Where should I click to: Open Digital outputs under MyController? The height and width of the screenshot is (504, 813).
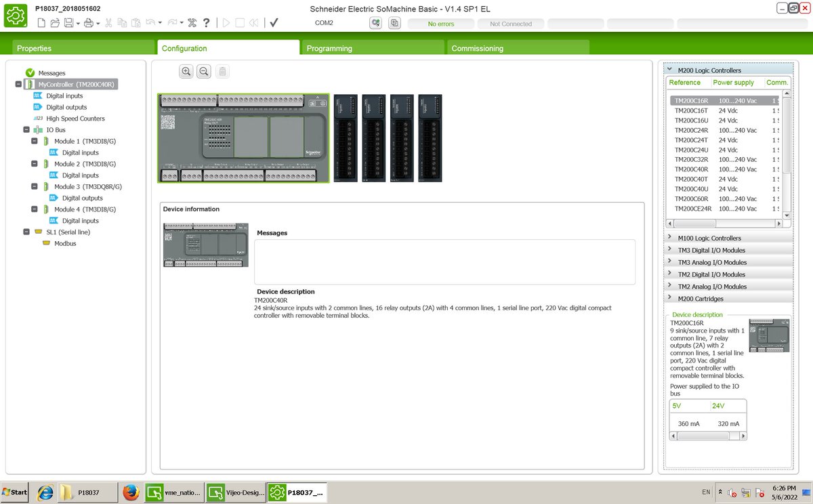[66, 107]
